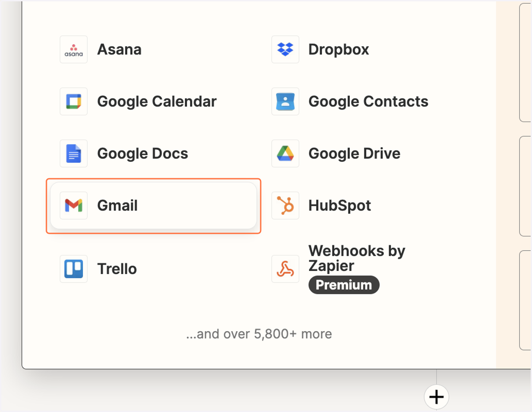
Task: Select the Google Calendar icon
Action: pyautogui.click(x=74, y=101)
